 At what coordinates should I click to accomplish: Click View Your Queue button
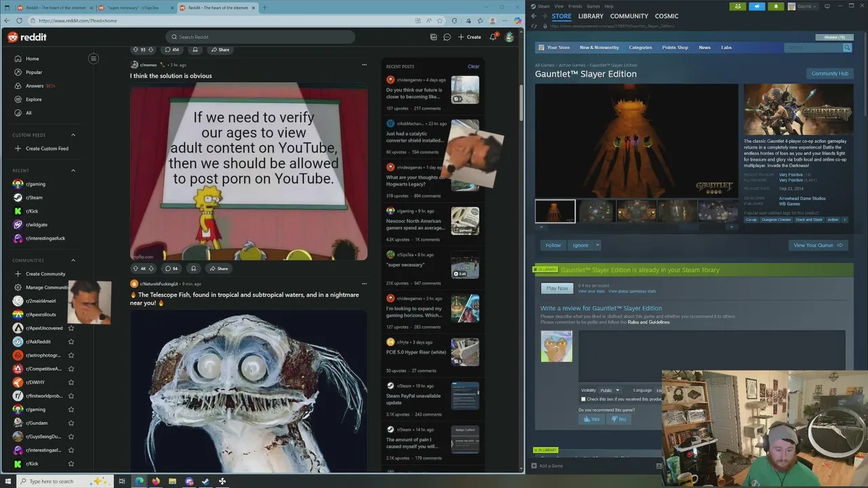point(818,245)
